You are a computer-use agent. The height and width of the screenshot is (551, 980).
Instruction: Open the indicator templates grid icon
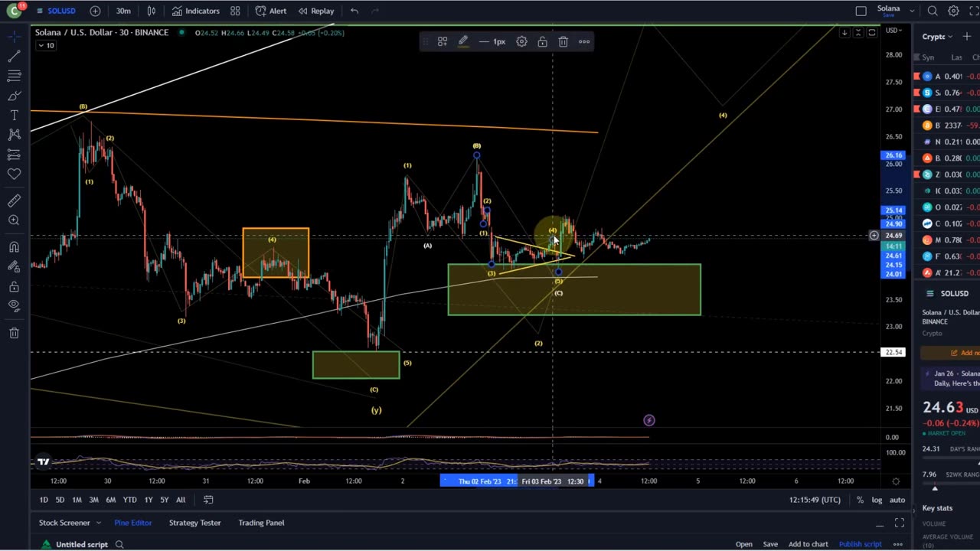point(235,11)
